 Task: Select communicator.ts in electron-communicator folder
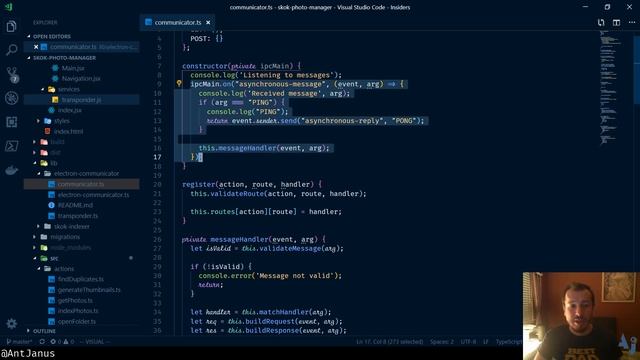click(x=80, y=184)
